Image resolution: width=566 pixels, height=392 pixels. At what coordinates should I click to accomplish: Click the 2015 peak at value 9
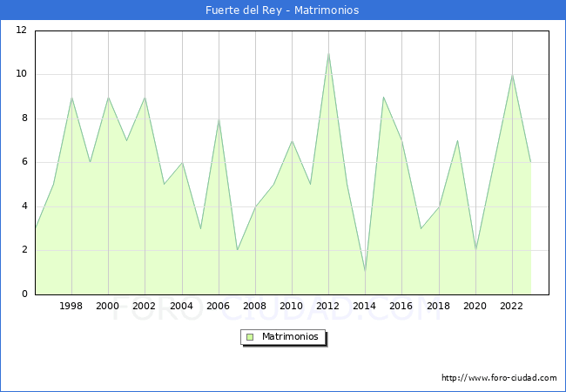[383, 97]
